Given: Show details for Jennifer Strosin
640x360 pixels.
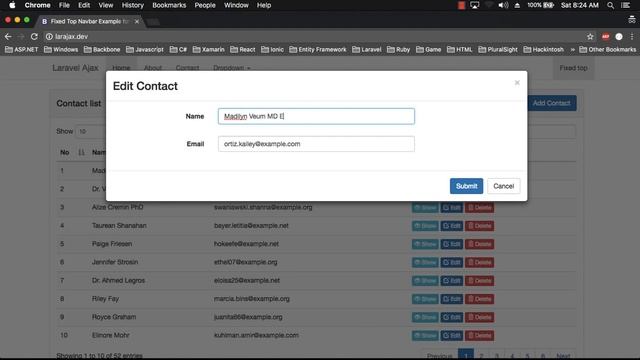Looking at the screenshot, I should (x=425, y=262).
